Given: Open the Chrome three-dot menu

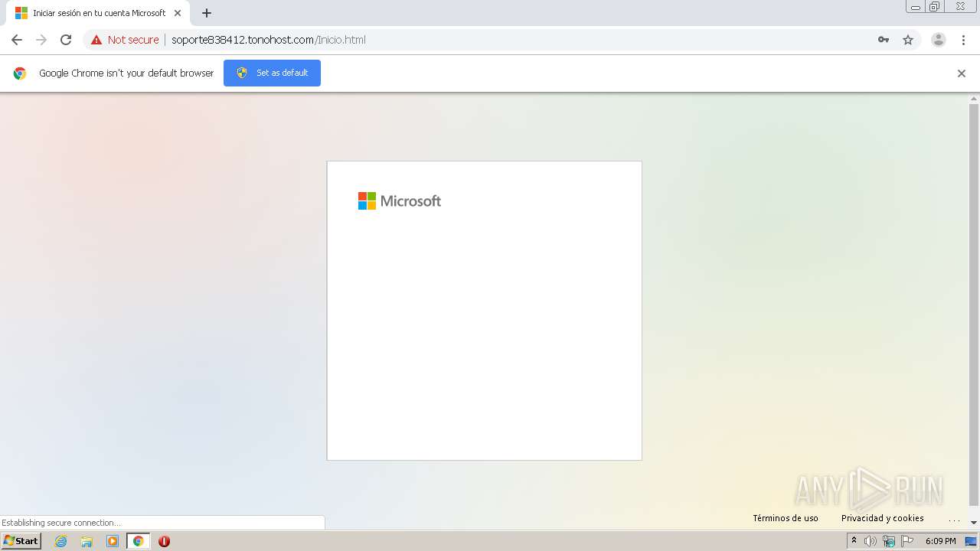Looking at the screenshot, I should [x=963, y=40].
